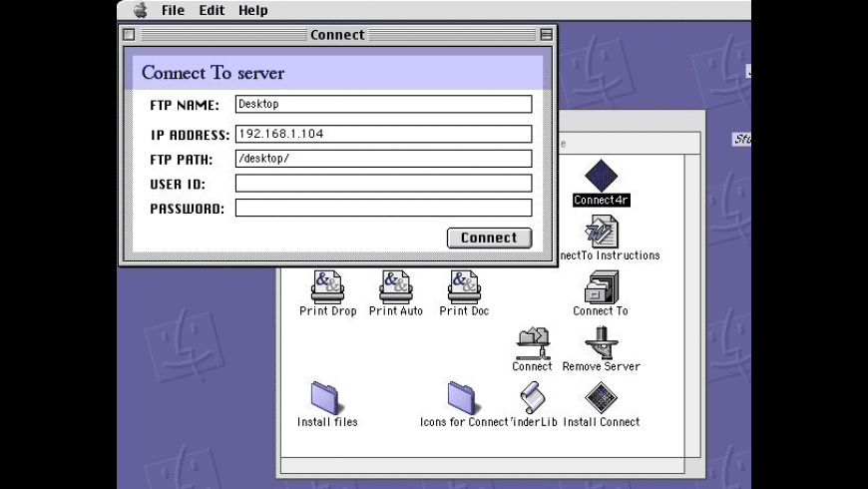
Task: Select the ConnectTo Instructions document icon
Action: [x=602, y=232]
